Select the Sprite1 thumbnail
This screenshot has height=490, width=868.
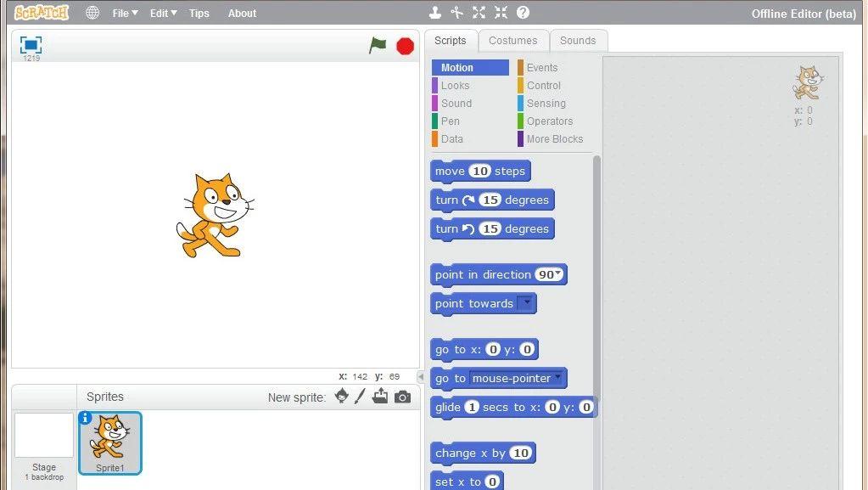pos(110,443)
